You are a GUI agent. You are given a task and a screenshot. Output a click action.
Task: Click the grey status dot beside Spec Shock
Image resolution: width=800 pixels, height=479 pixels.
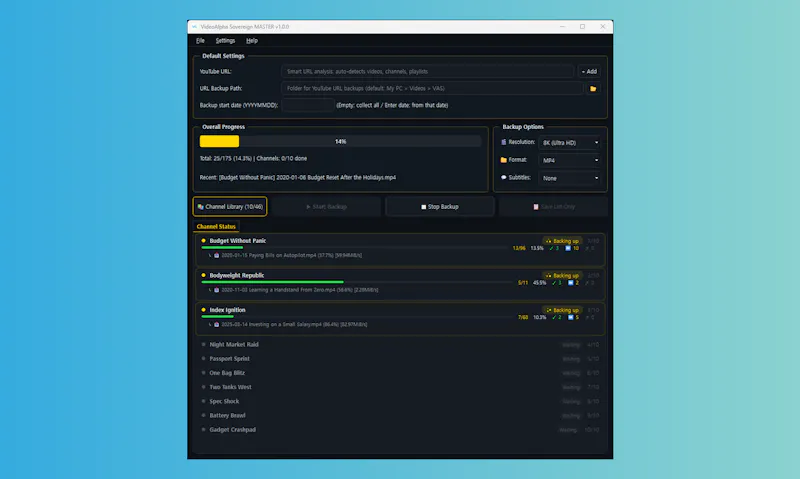204,401
